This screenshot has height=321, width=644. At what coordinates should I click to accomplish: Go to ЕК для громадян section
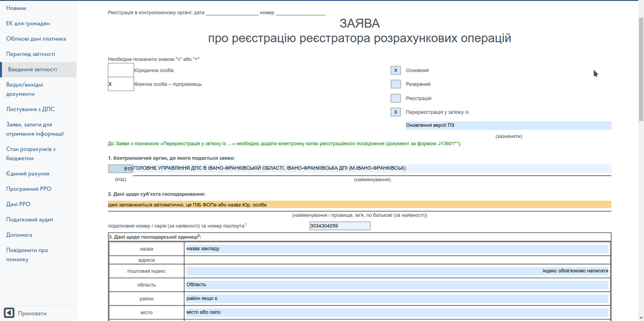[28, 24]
